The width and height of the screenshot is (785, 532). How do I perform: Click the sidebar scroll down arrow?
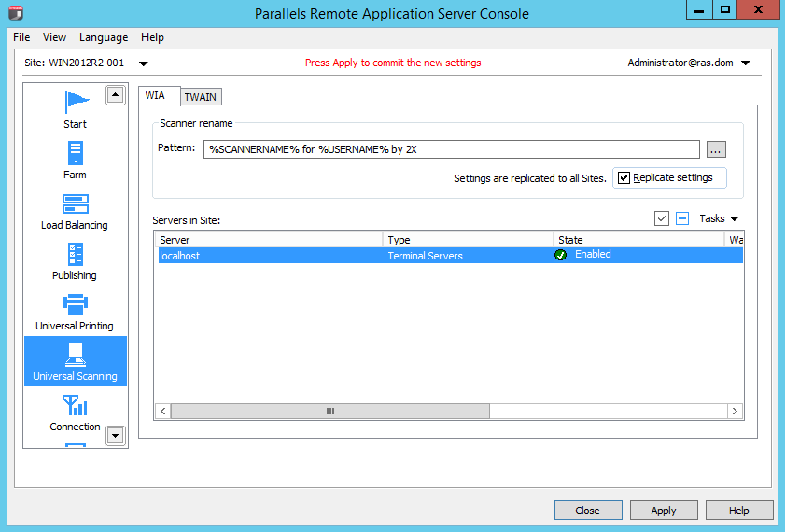[115, 436]
